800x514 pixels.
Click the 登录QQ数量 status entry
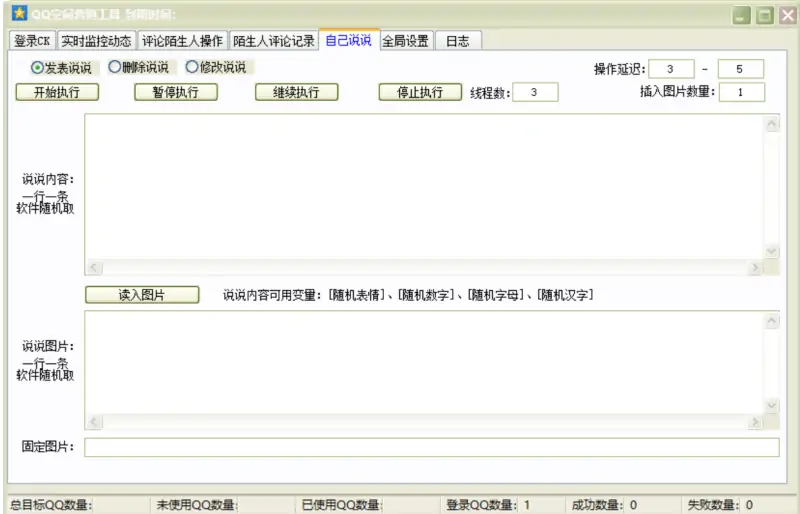click(488, 505)
